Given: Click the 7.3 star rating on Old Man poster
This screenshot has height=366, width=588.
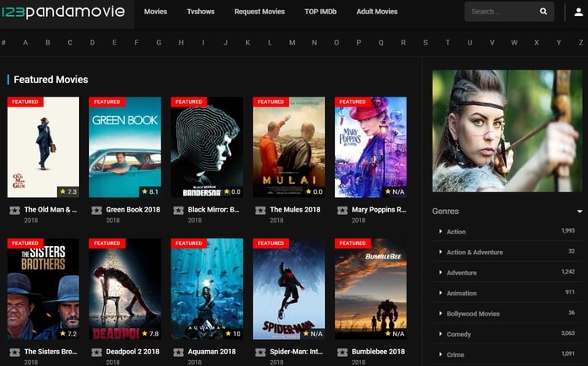Looking at the screenshot, I should point(68,191).
